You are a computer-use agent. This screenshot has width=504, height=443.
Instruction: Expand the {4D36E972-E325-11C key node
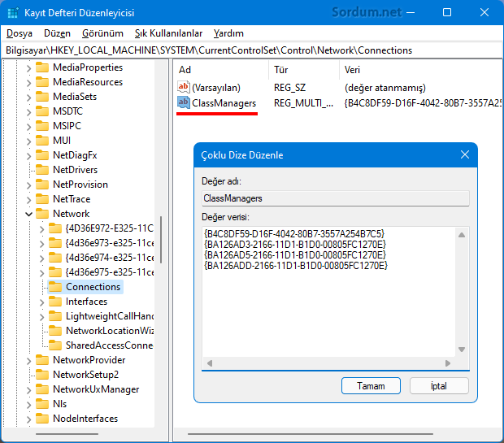[x=41, y=229]
